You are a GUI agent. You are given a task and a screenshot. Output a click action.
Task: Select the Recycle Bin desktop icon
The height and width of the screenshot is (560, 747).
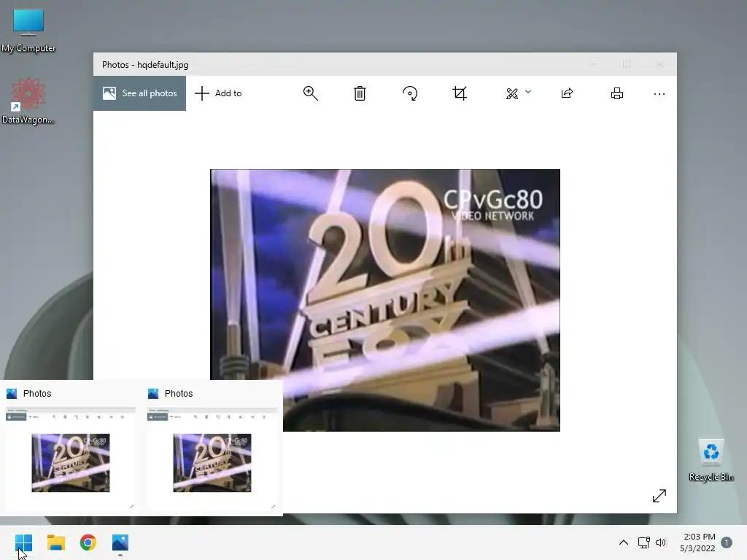tap(711, 460)
